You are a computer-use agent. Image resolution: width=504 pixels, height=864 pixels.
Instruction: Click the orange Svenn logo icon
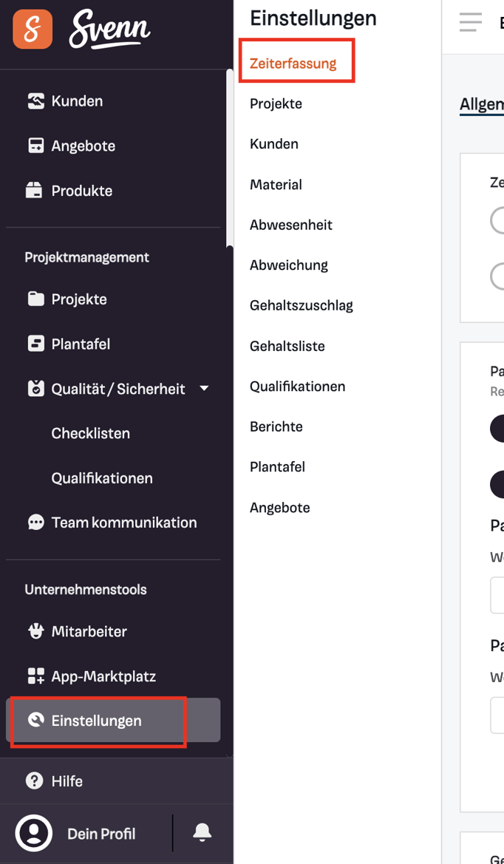pos(33,30)
